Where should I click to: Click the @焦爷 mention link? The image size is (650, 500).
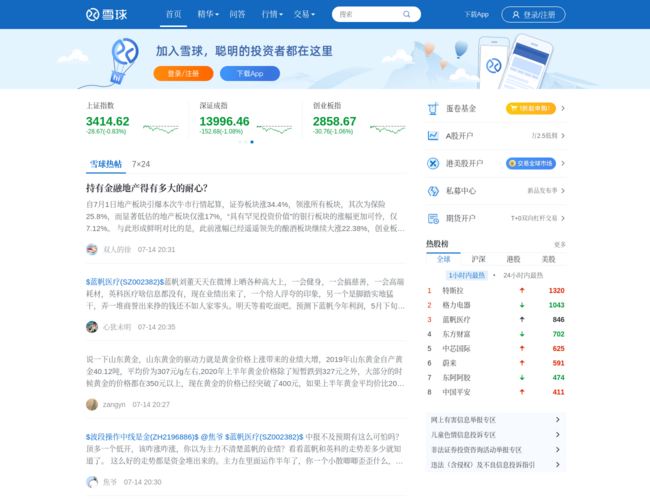click(x=212, y=437)
